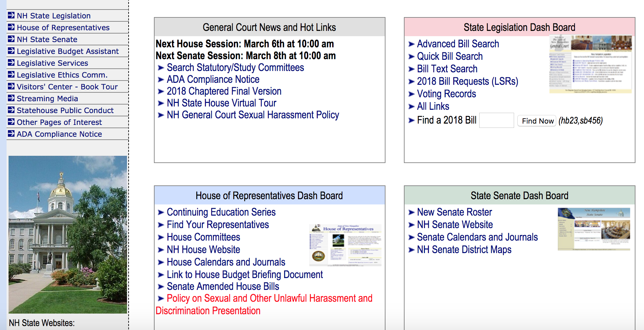
Task: Click the Find a 2018 Bill text field
Action: tap(496, 121)
